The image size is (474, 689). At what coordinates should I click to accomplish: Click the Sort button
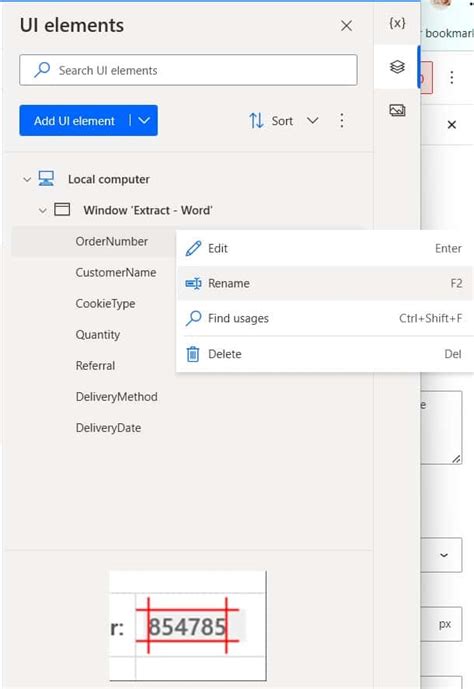271,120
